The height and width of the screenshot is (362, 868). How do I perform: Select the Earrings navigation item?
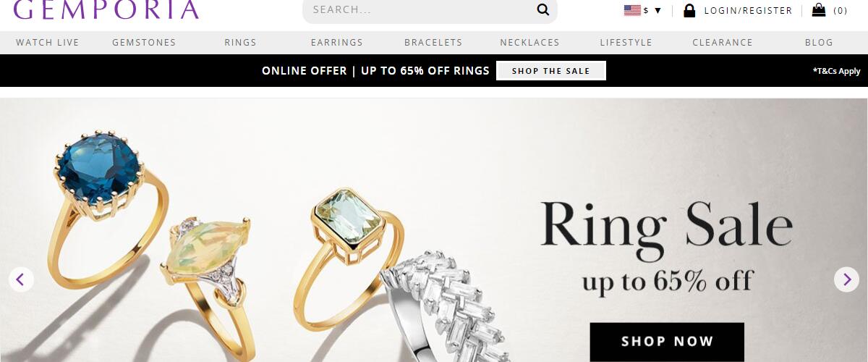click(336, 43)
